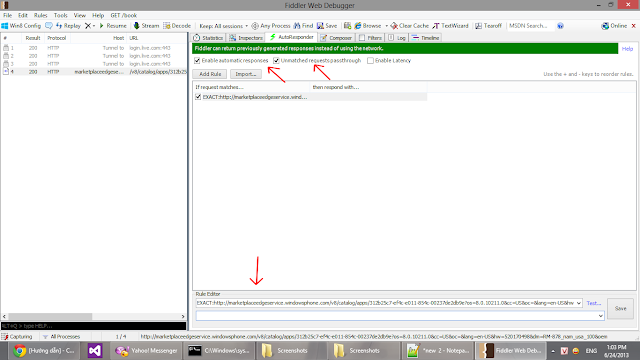Select Any Process target
This screenshot has height=360, width=640.
point(271,26)
